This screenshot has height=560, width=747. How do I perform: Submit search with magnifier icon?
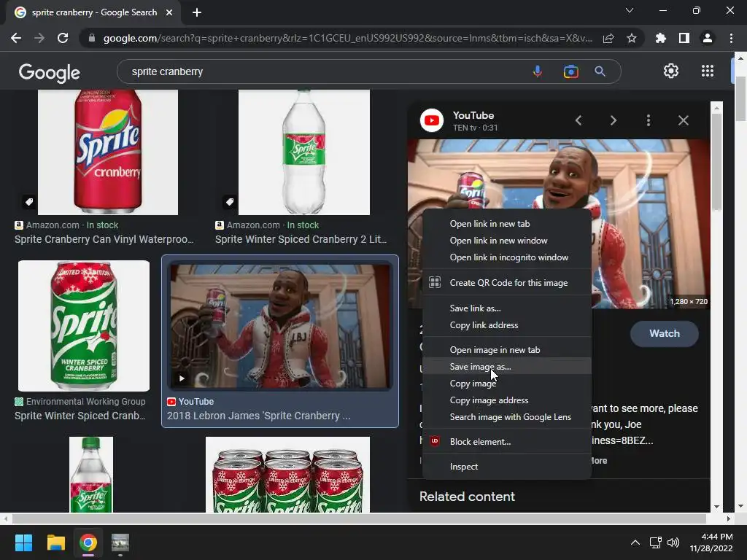pyautogui.click(x=600, y=71)
